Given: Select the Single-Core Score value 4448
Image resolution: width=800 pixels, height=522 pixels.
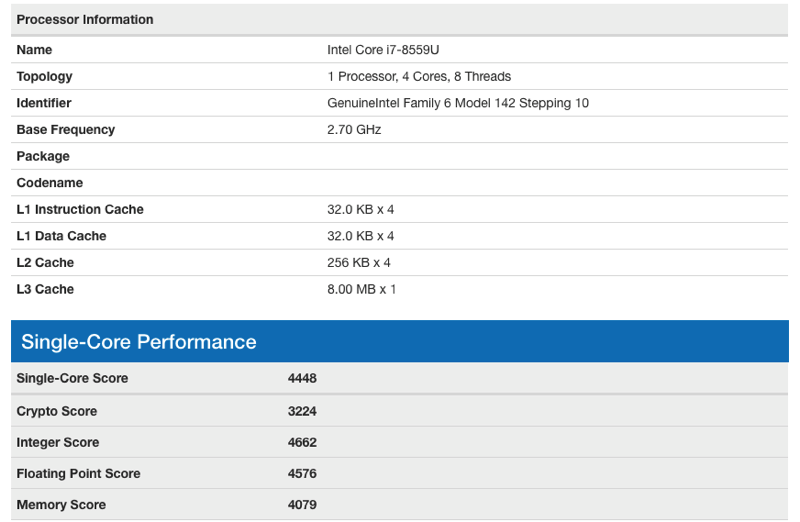Looking at the screenshot, I should click(x=302, y=379).
